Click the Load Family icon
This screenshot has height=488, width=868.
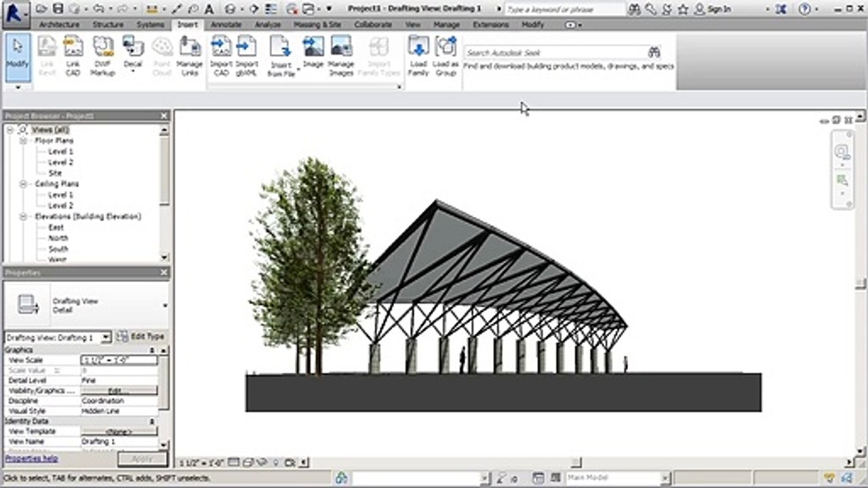(418, 56)
